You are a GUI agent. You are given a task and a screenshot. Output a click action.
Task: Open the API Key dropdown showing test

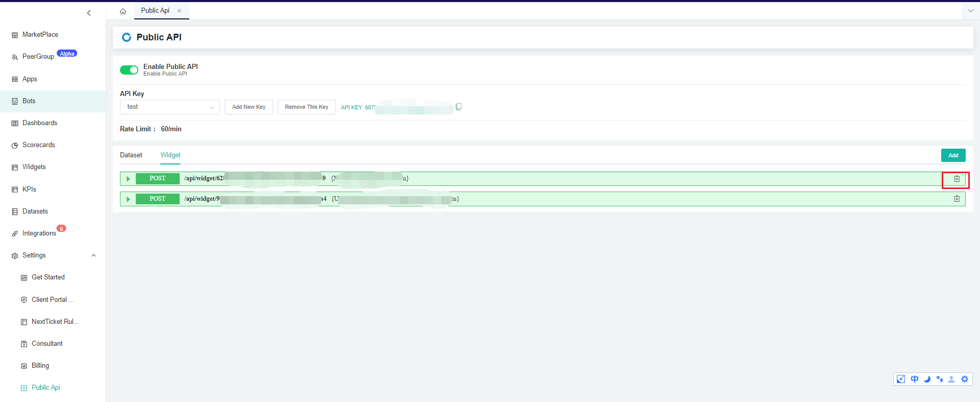170,107
